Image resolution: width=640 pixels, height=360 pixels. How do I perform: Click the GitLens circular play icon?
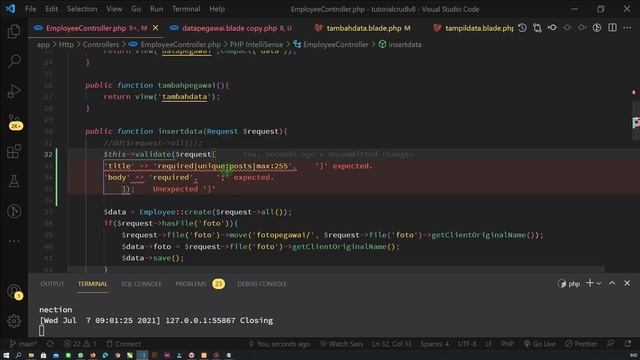pyautogui.click(x=597, y=28)
